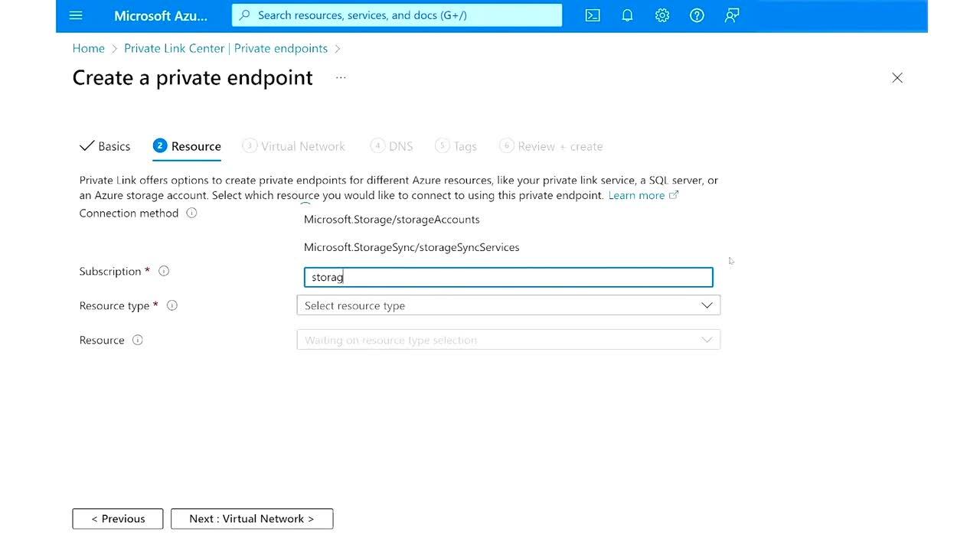980x551 pixels.
Task: Click the Create a private endpoint heading
Action: (192, 77)
